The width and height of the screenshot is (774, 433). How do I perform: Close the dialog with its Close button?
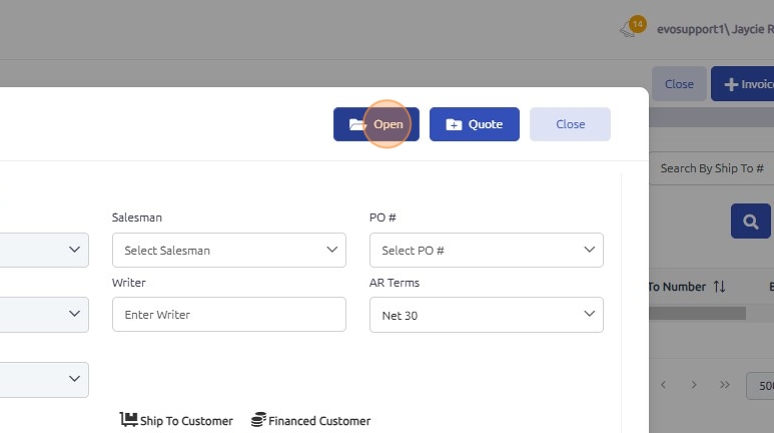point(570,124)
